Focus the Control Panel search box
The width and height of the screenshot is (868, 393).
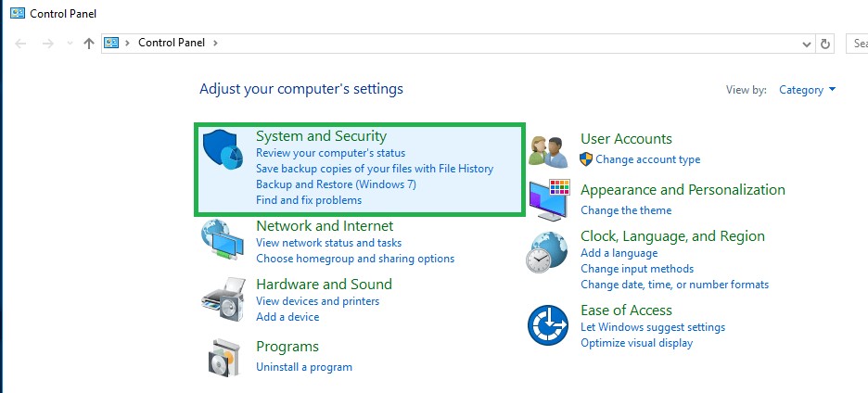[857, 44]
